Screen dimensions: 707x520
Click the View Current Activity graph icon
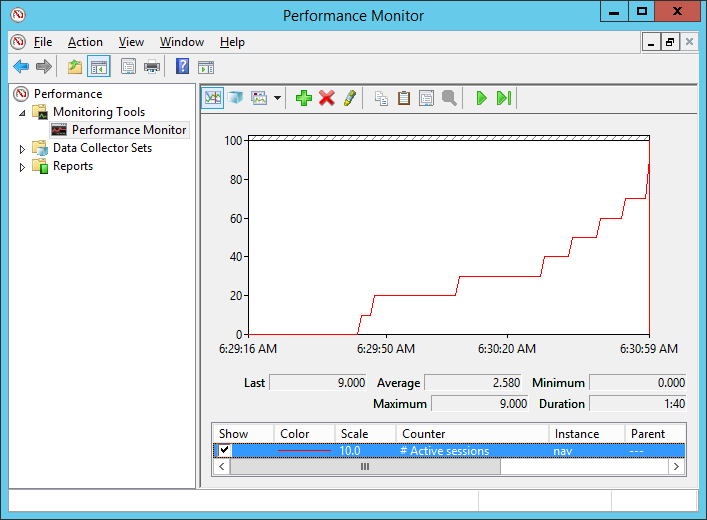pyautogui.click(x=213, y=98)
